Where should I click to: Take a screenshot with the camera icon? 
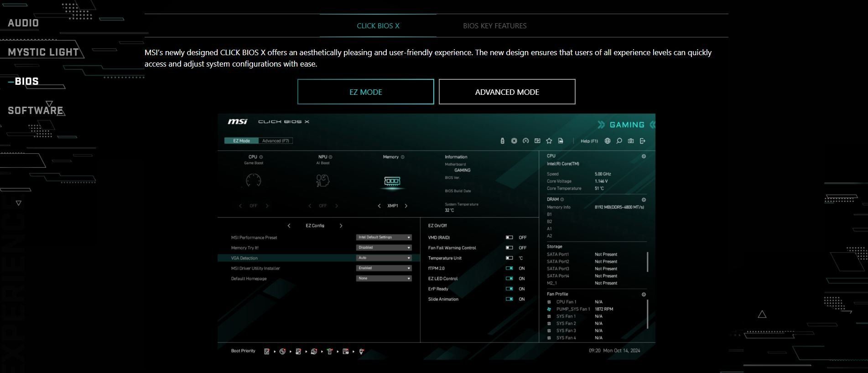click(x=631, y=141)
